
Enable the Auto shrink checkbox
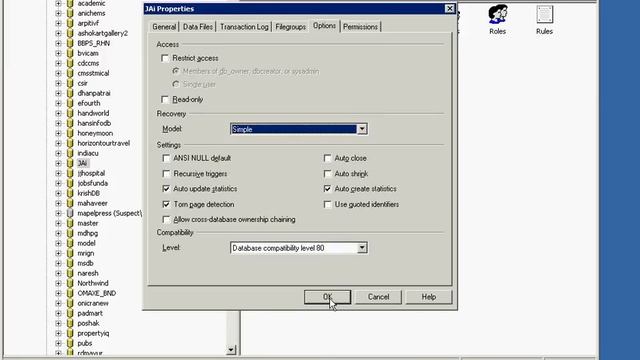pos(327,173)
